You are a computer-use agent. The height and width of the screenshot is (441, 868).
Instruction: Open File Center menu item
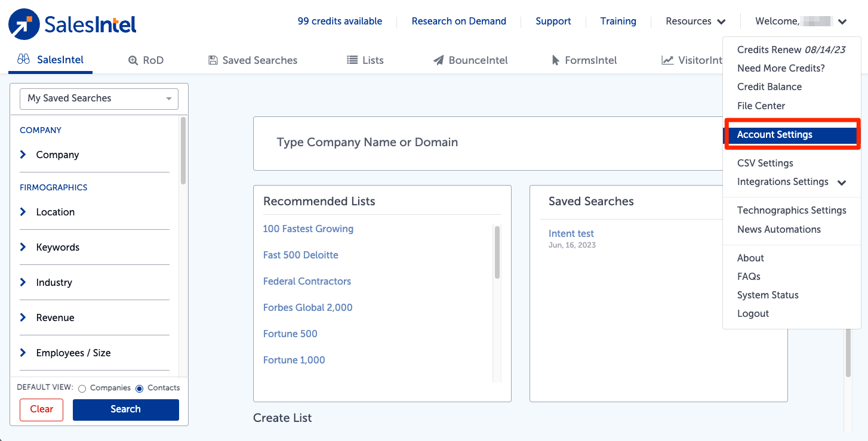click(x=761, y=106)
